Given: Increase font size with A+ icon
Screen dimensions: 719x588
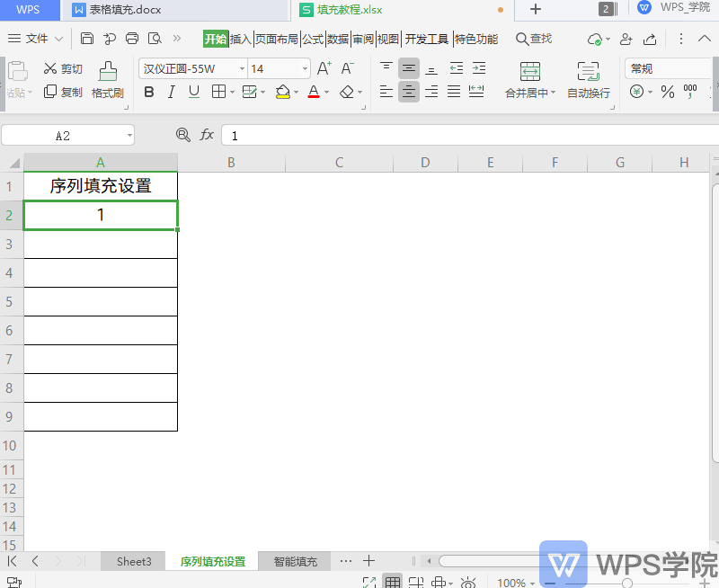Looking at the screenshot, I should tap(324, 69).
